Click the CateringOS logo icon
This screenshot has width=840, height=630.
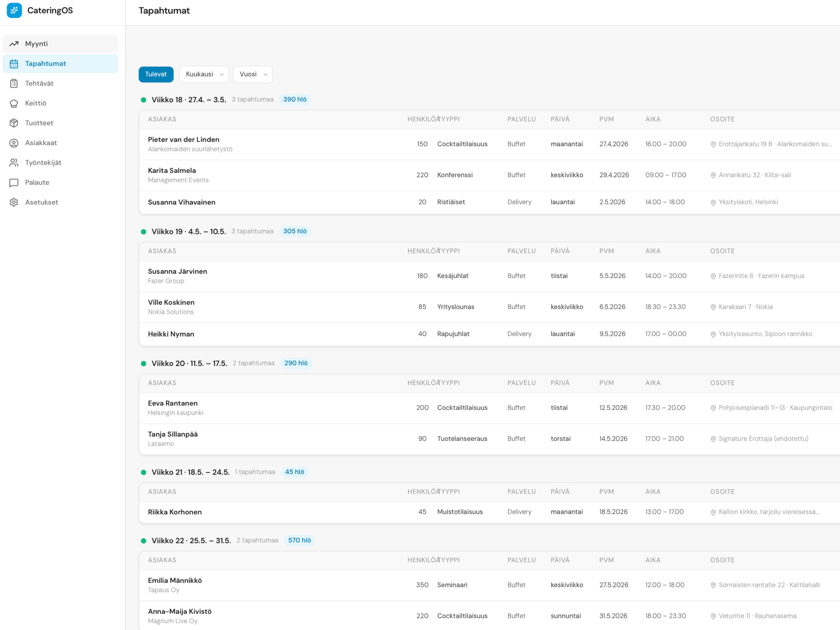click(x=14, y=10)
